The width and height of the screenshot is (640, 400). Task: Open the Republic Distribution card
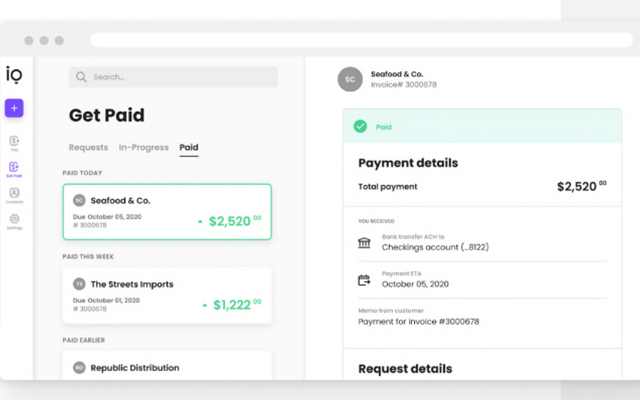(x=167, y=366)
